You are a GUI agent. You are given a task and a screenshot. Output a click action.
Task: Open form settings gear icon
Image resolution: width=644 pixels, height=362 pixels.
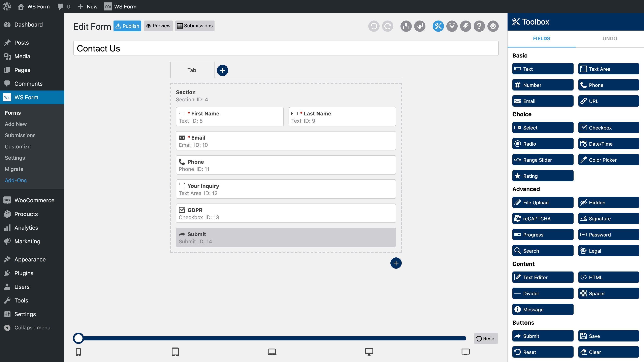[493, 26]
